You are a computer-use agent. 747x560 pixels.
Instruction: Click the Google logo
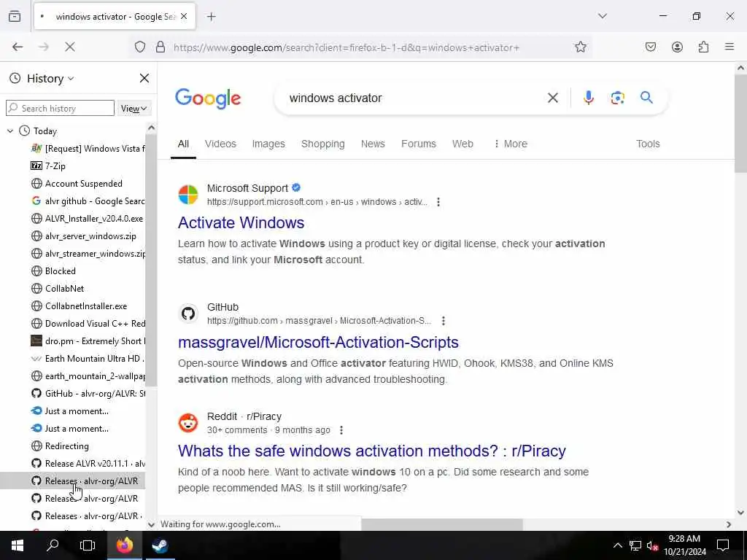208,98
